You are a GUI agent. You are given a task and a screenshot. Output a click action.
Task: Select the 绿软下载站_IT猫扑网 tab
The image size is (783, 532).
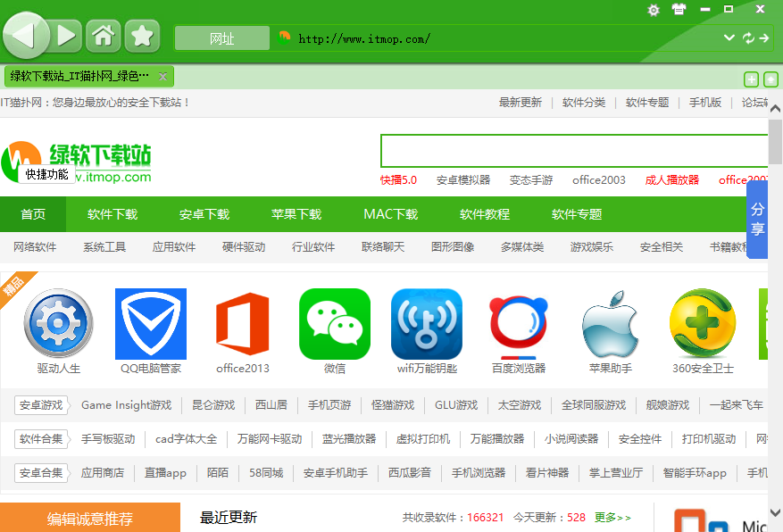[89, 76]
